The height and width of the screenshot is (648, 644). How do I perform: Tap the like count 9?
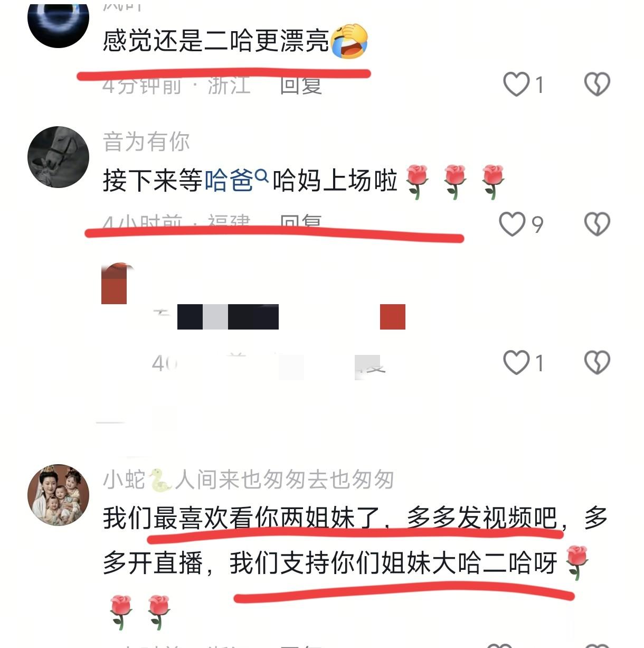[x=537, y=225]
